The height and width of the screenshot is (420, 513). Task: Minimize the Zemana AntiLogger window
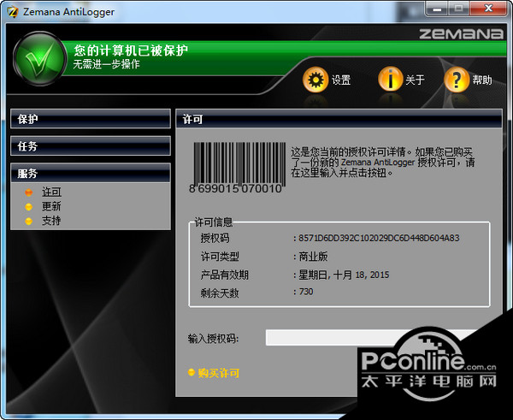pos(437,9)
